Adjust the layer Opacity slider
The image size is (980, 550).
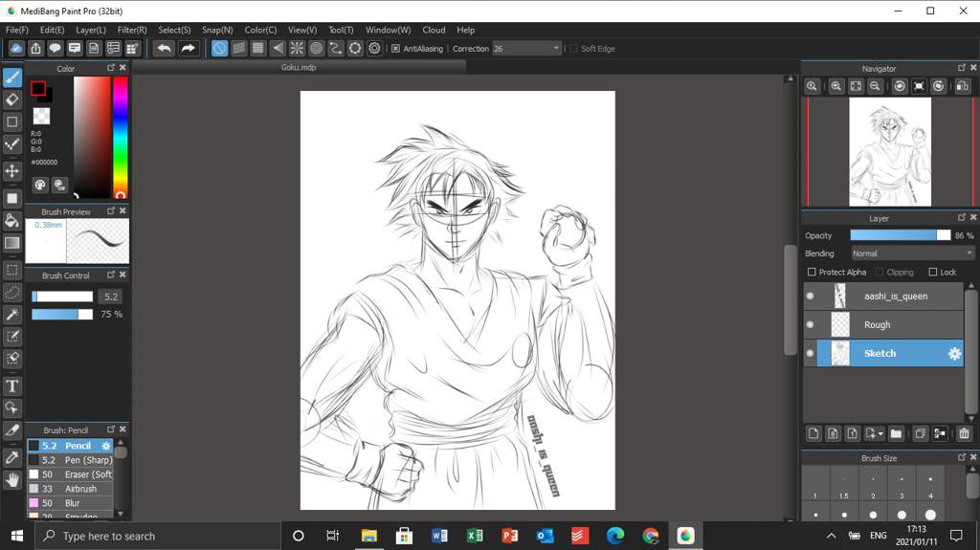tap(900, 235)
